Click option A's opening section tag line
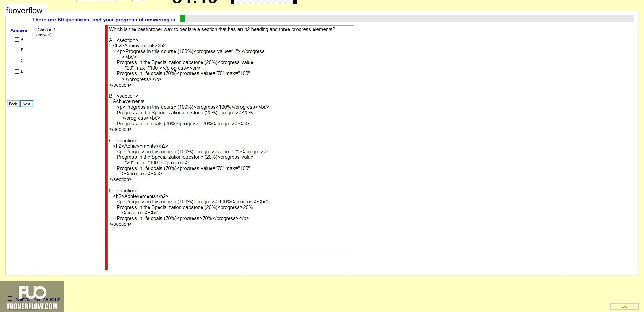644x312 pixels. [x=123, y=40]
